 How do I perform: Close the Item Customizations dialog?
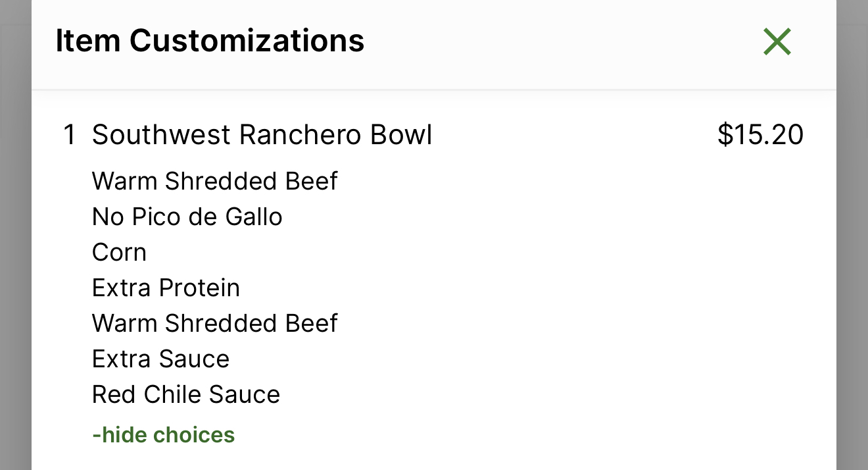(777, 41)
